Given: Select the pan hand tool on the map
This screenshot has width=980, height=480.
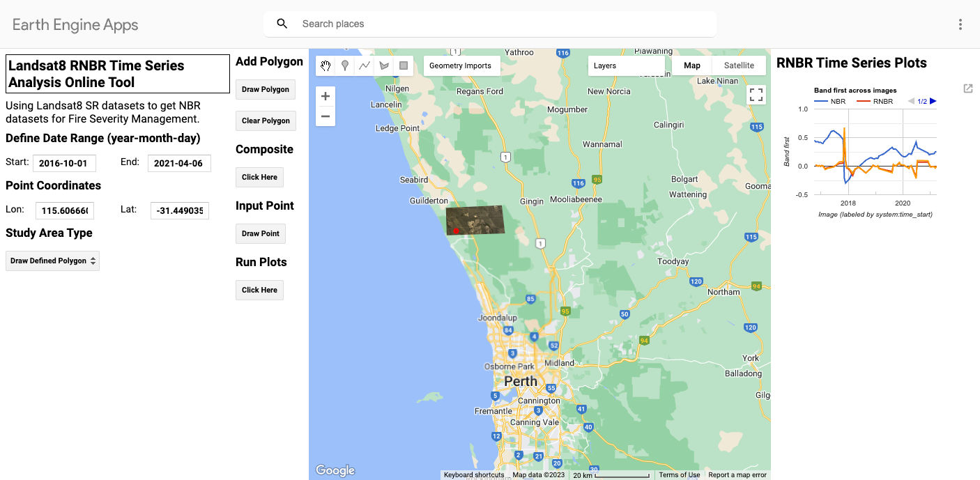Looking at the screenshot, I should [326, 65].
